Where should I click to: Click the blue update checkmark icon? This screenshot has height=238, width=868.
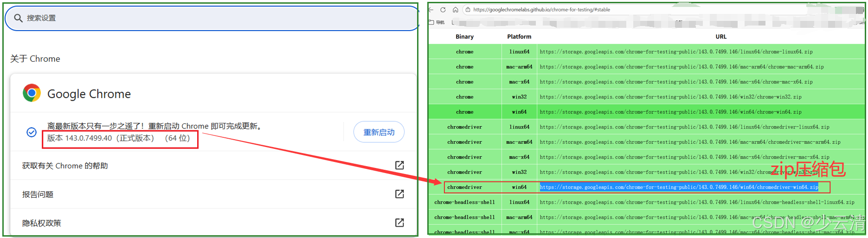[32, 132]
